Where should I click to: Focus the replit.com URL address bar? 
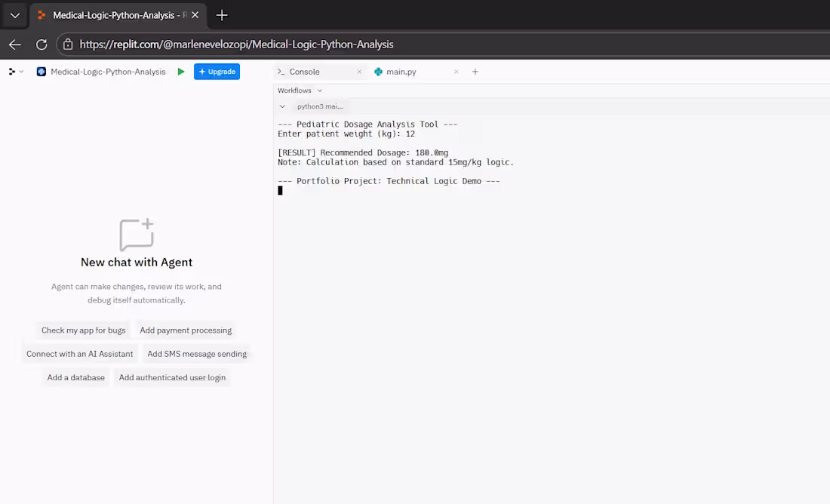[236, 45]
